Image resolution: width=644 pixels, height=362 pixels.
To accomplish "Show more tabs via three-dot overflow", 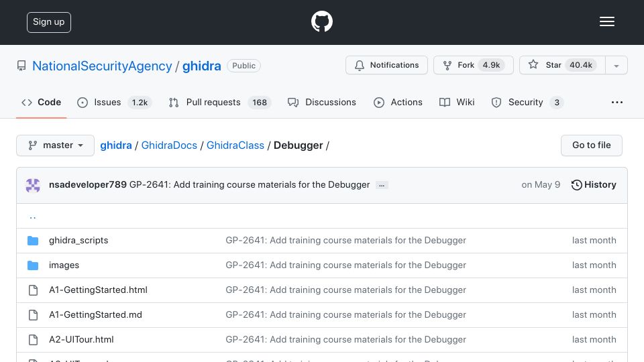I will [x=617, y=102].
